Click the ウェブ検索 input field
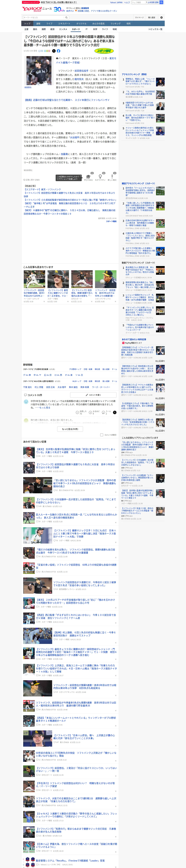This screenshot has height=868, width=186. (138, 2)
